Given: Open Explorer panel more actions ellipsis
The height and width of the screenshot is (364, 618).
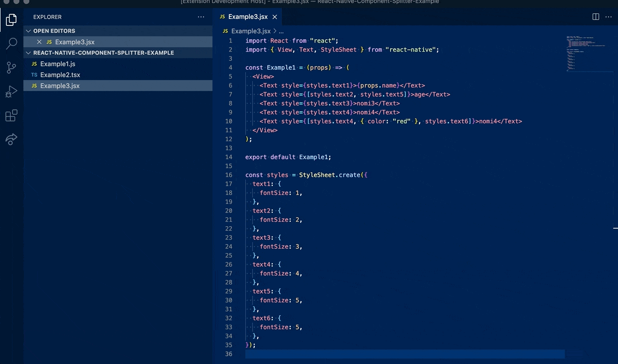Looking at the screenshot, I should coord(201,17).
